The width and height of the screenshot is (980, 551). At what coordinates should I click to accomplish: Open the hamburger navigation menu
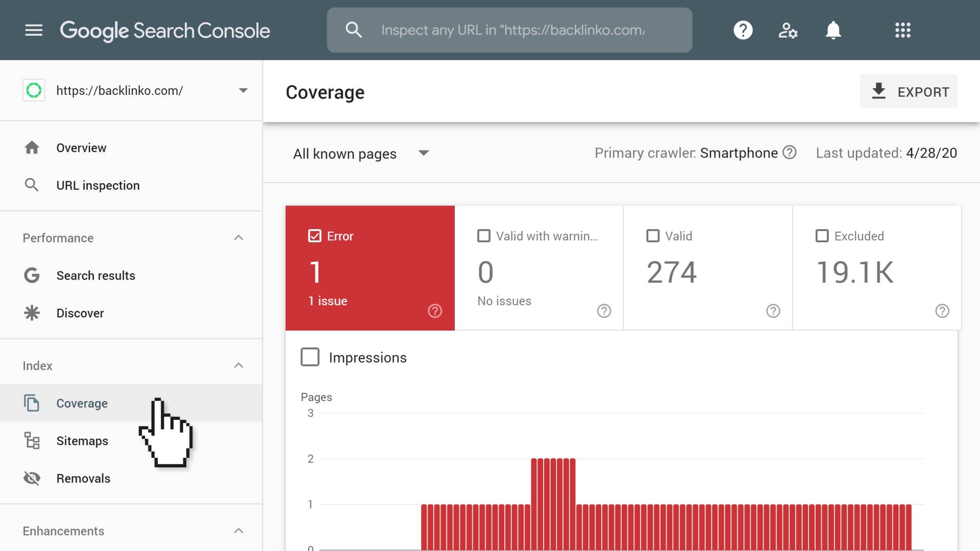tap(34, 30)
